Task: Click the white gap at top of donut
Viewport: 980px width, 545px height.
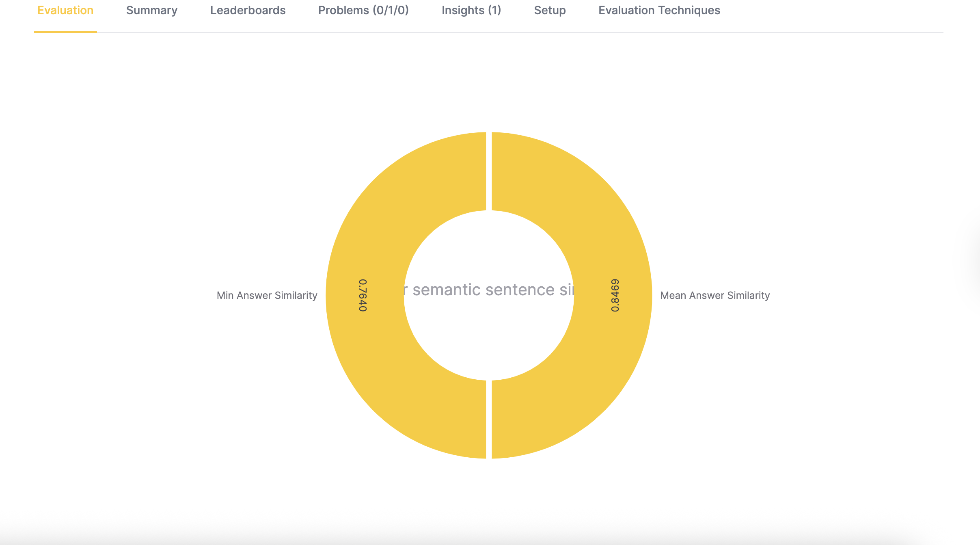Action: point(489,171)
